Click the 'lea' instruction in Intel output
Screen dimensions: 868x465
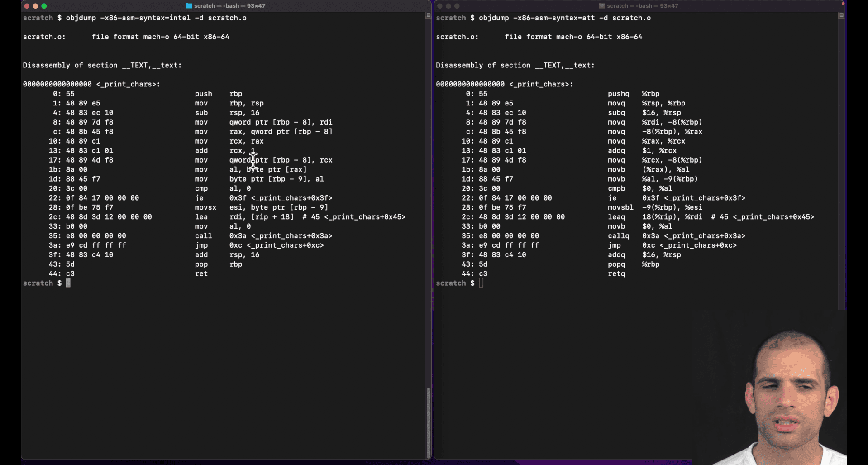tap(201, 217)
